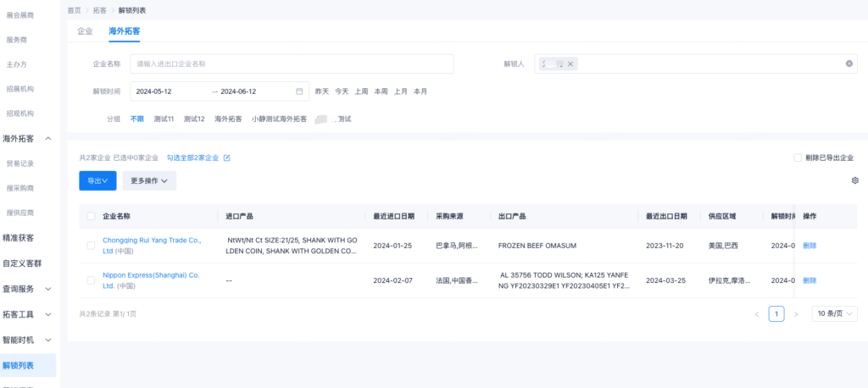Open 贸易记录 in the sidebar
Image resolution: width=868 pixels, height=388 pixels.
20,164
